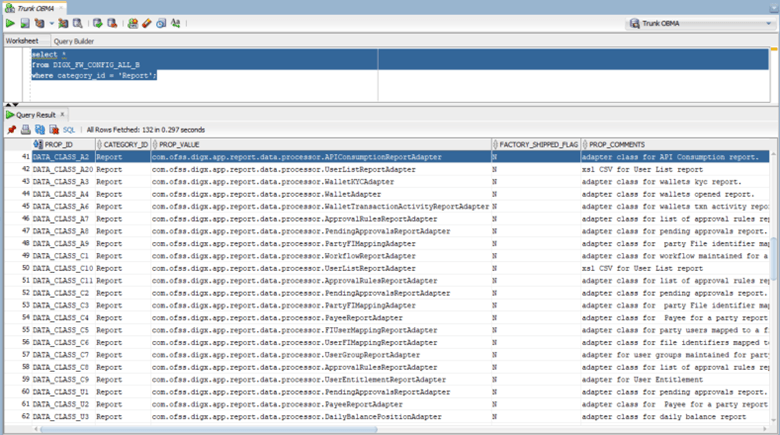Viewport: 780px width, 435px height.
Task: Select cell DATA_CLASS_U3
Action: tap(61, 417)
